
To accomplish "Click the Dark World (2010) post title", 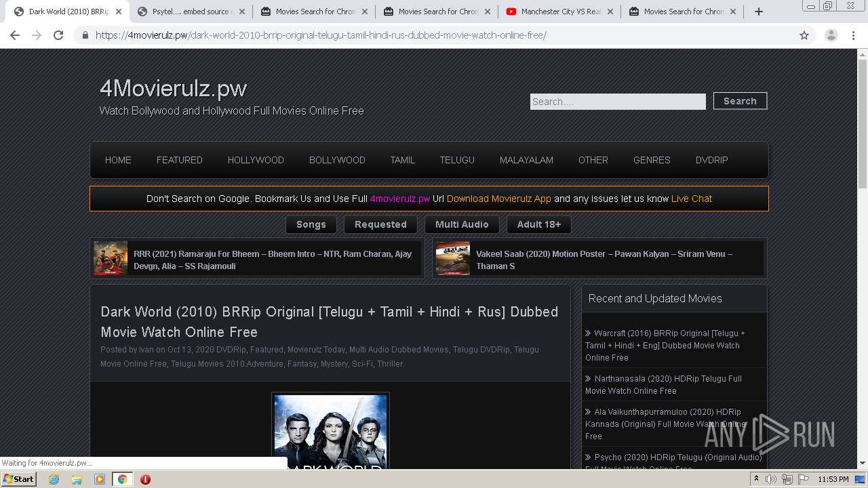I will click(330, 322).
